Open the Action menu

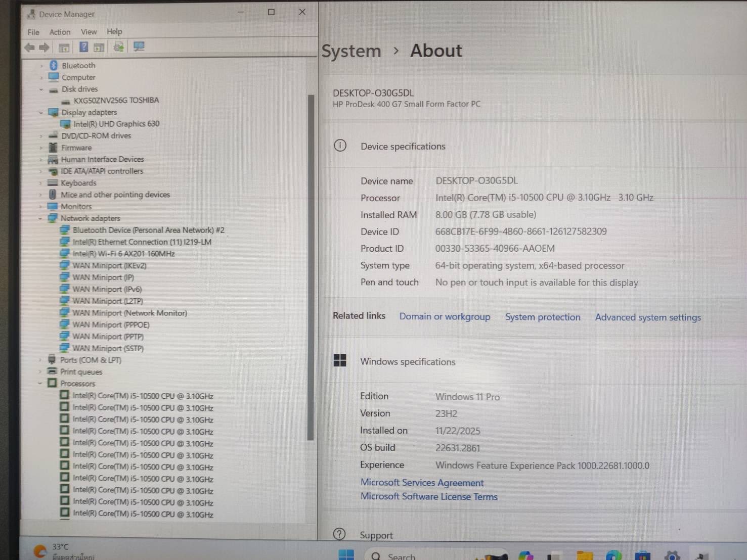[60, 32]
